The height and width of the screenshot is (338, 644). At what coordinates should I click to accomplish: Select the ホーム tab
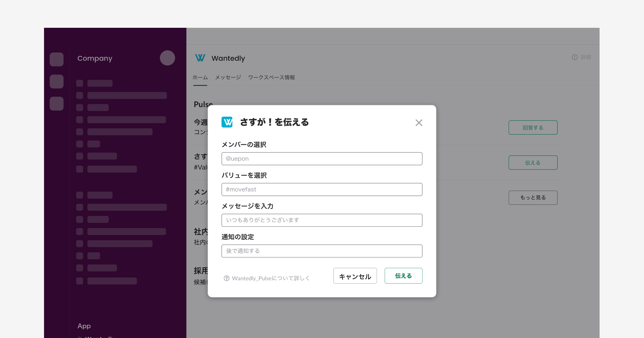(200, 78)
